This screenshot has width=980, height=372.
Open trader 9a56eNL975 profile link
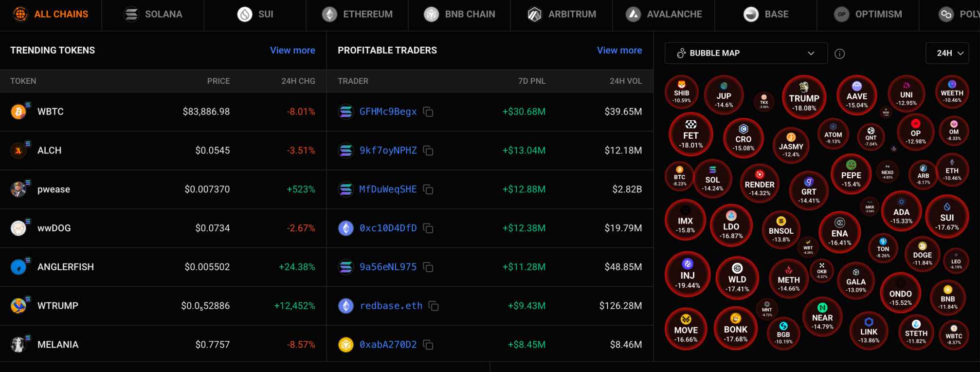pyautogui.click(x=388, y=267)
